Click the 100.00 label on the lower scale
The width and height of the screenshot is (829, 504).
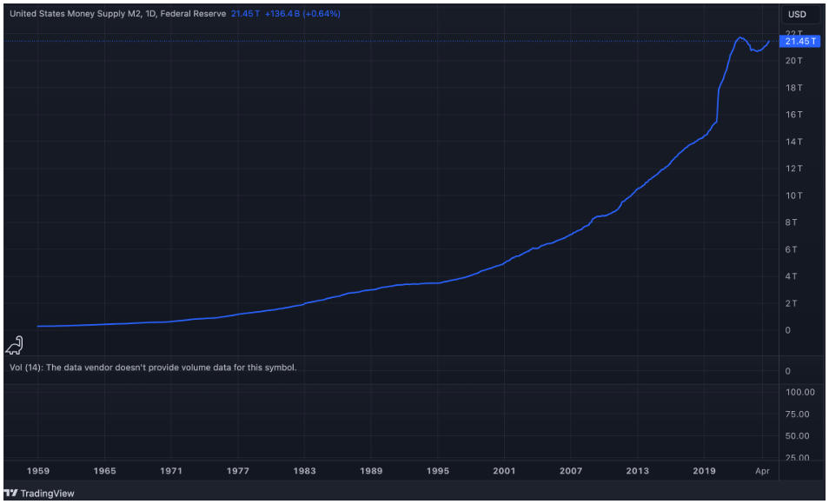tap(800, 393)
